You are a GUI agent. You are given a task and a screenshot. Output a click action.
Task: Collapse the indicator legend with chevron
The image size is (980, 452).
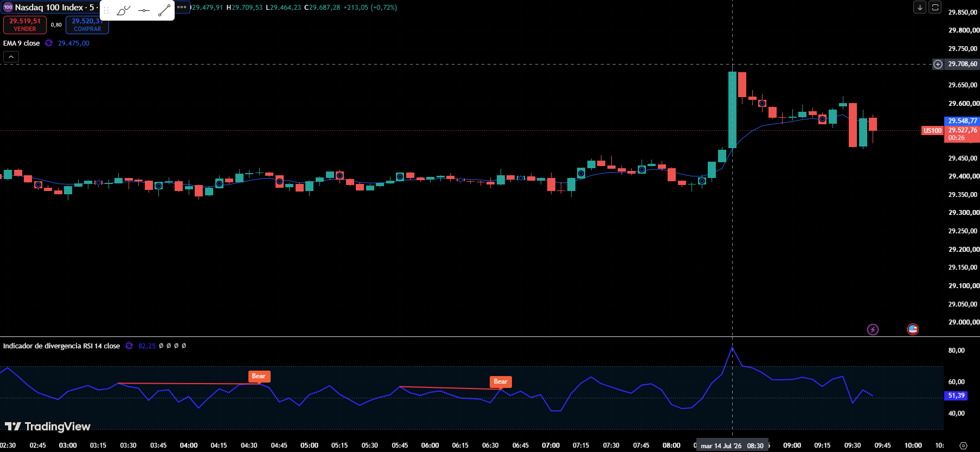coord(11,56)
